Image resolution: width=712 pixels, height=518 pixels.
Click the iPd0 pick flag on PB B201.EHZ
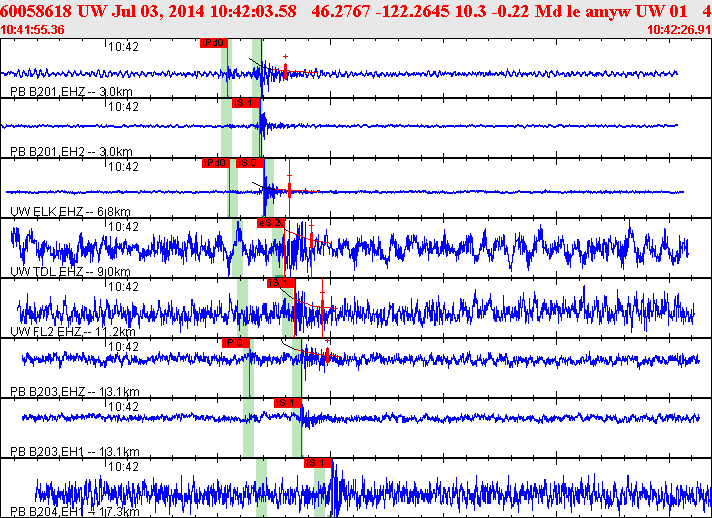pyautogui.click(x=214, y=43)
